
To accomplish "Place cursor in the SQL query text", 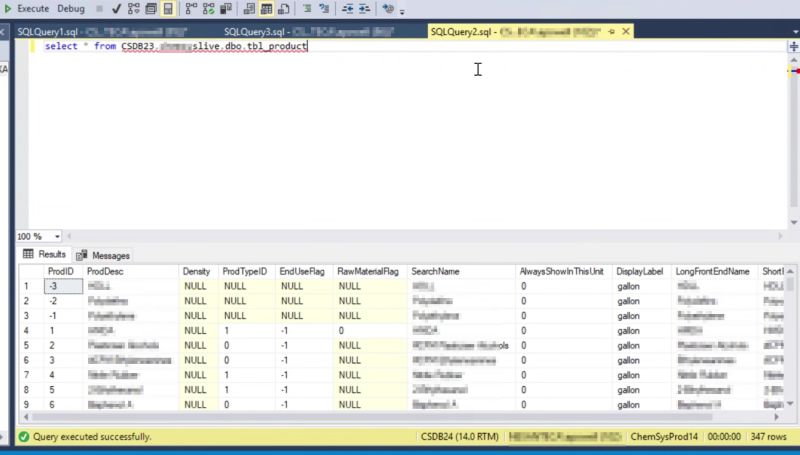I will (176, 46).
